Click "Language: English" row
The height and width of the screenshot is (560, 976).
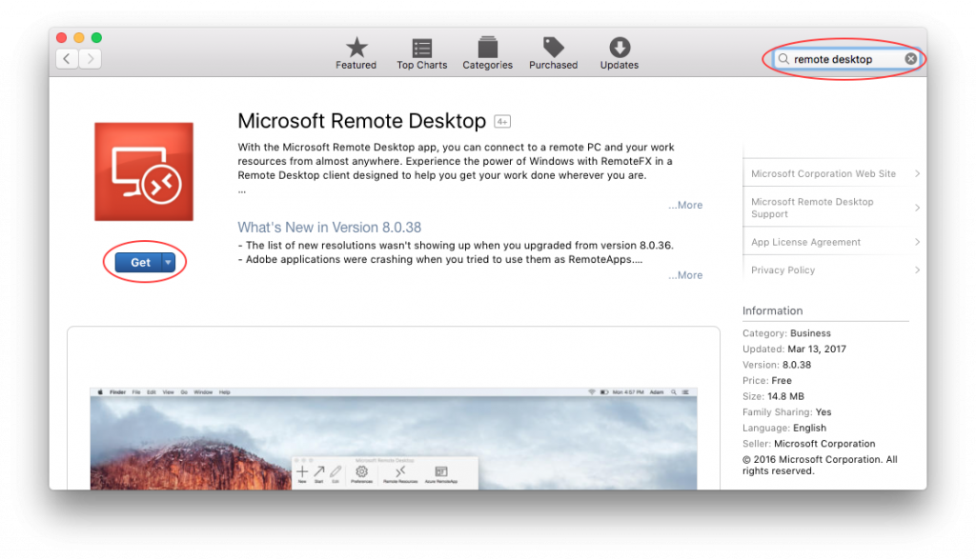coord(784,428)
